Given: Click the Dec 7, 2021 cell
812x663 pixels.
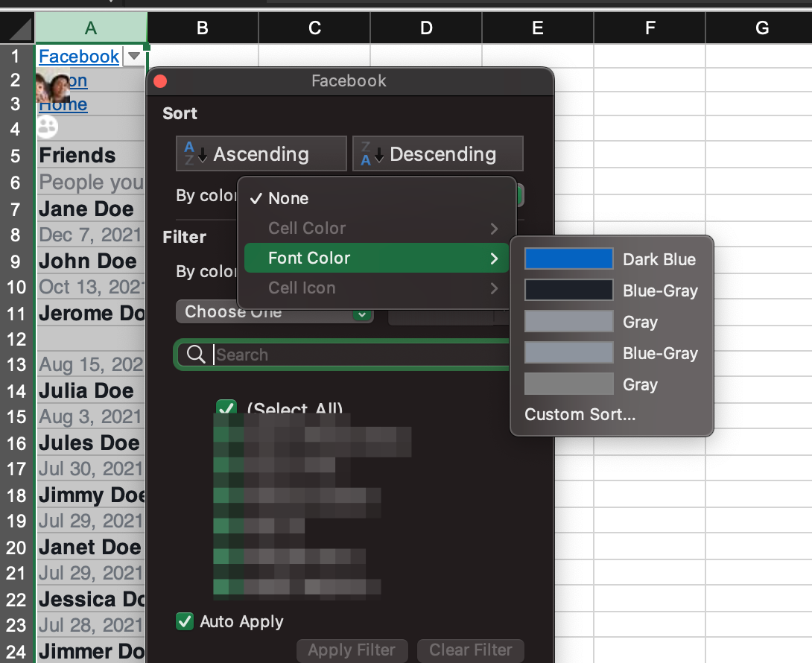Looking at the screenshot, I should (91, 235).
